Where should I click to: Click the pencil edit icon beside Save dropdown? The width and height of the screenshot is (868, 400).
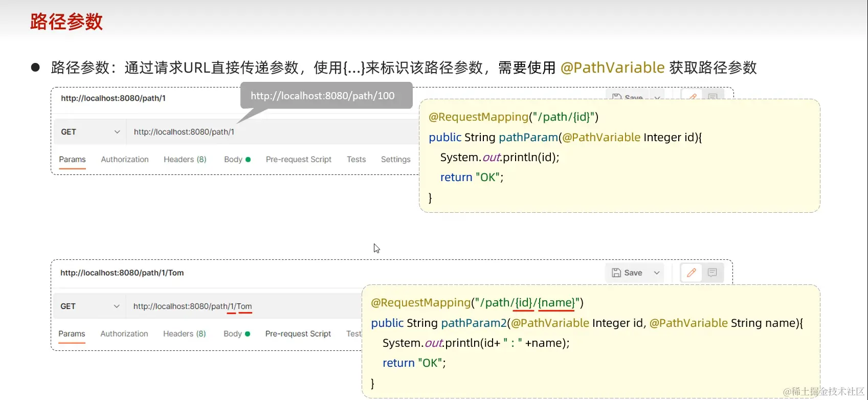point(692,273)
